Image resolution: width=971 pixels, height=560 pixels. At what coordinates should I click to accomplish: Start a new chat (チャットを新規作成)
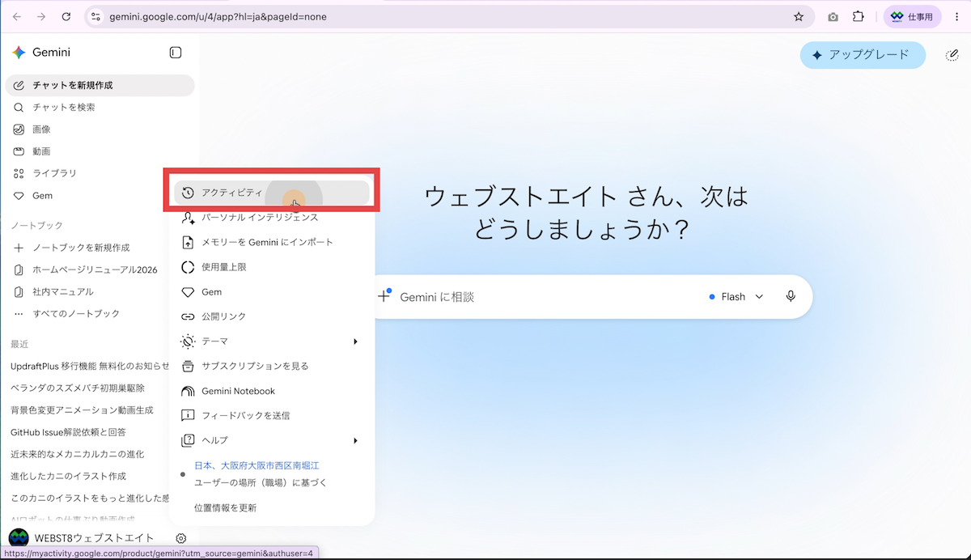pyautogui.click(x=100, y=85)
